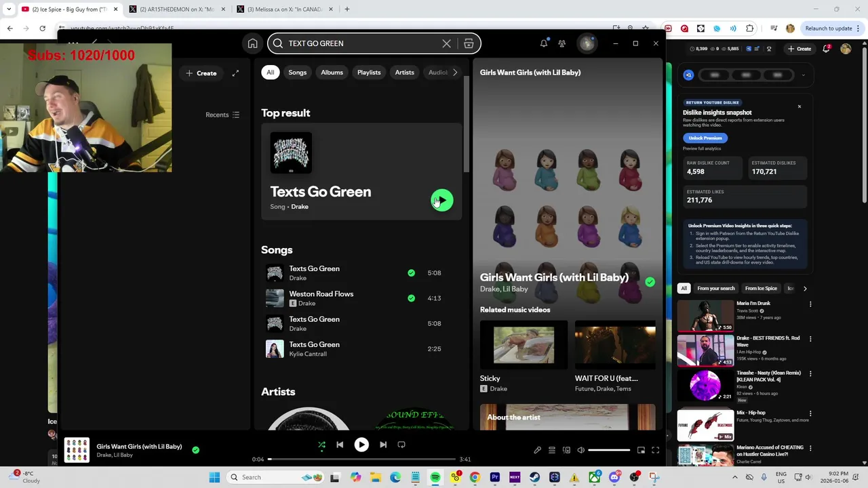Open Steam from Windows taskbar
This screenshot has width=868, height=488.
coord(535,477)
